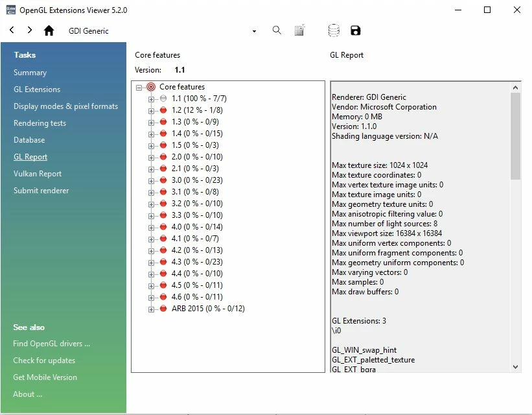The image size is (532, 415).
Task: Click the red target icon of Core features
Action: pos(151,87)
